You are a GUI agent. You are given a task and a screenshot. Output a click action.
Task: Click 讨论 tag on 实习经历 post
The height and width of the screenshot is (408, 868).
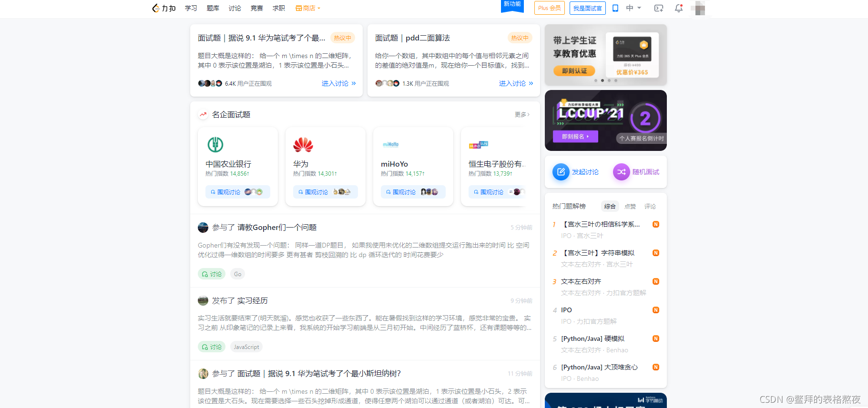pyautogui.click(x=212, y=347)
